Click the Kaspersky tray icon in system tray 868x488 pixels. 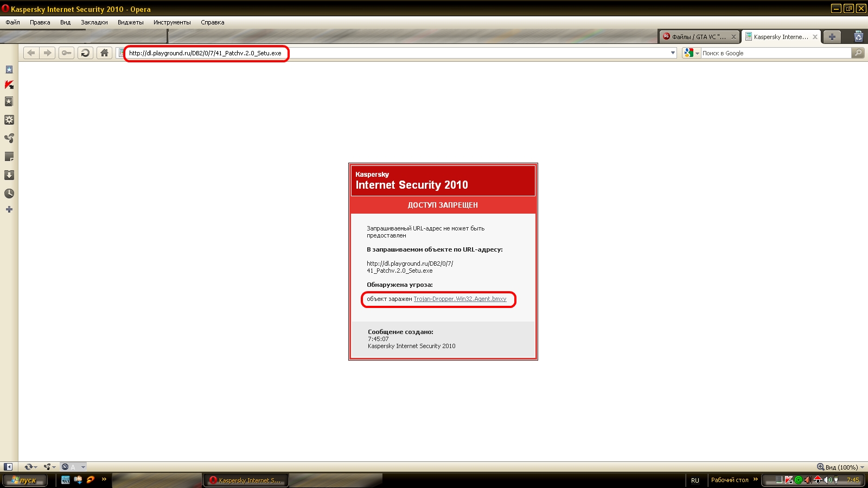pyautogui.click(x=789, y=480)
